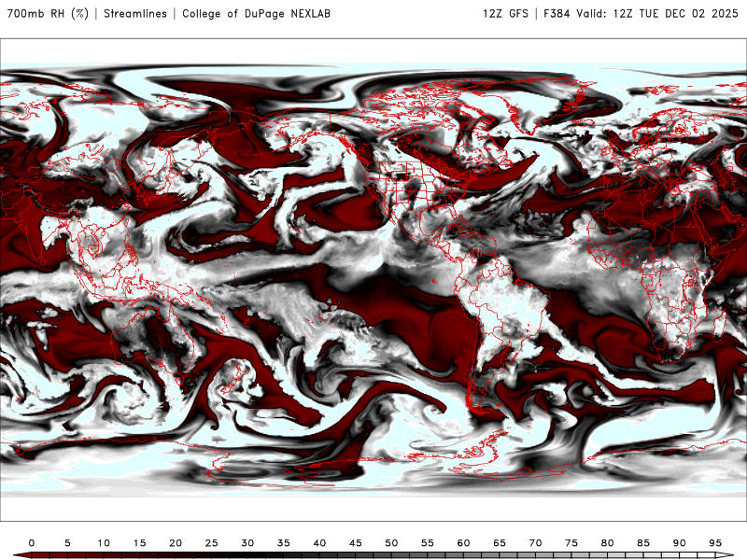Click the "60" colorbar scale label
Image resolution: width=747 pixels, height=560 pixels.
click(463, 543)
